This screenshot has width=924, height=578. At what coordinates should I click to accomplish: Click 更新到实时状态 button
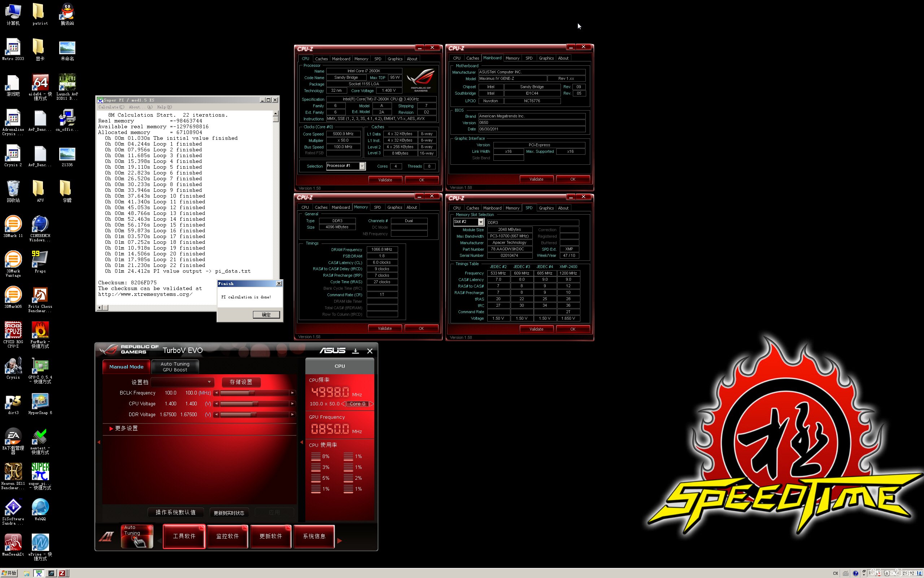(229, 513)
